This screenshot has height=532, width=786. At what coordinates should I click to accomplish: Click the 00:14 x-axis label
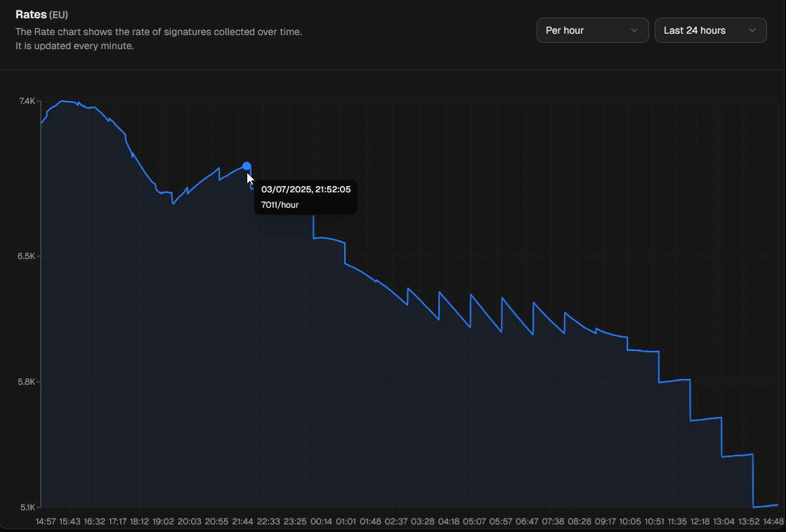321,521
